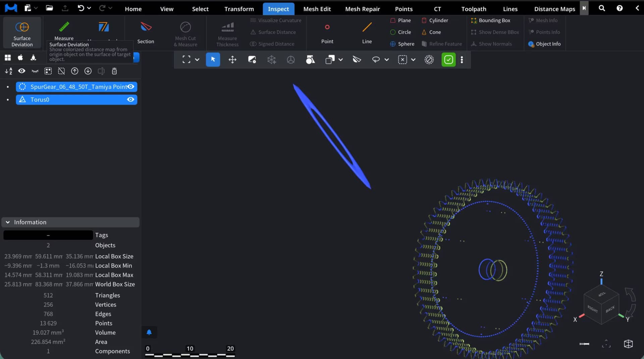This screenshot has width=644, height=359.
Task: Toggle visibility of SpurGear point cloud
Action: click(x=130, y=87)
